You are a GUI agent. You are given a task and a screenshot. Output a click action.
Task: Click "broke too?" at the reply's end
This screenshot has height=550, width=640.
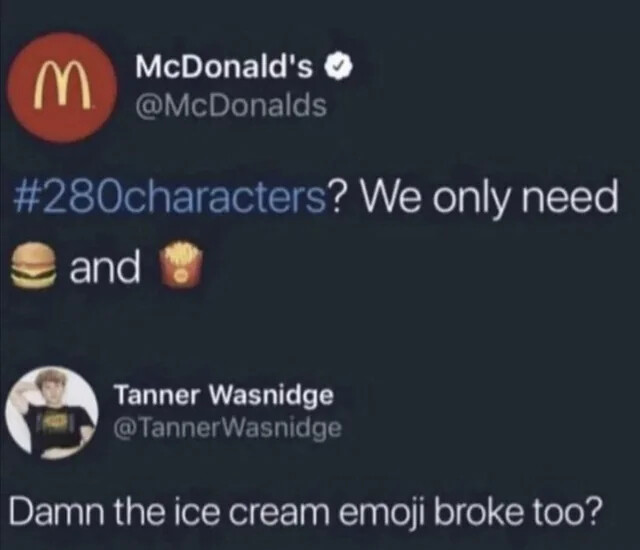pyautogui.click(x=517, y=510)
